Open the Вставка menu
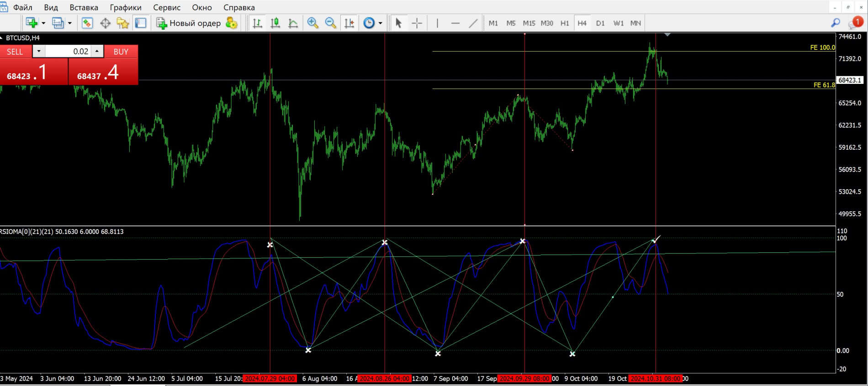This screenshot has width=868, height=386. click(84, 7)
